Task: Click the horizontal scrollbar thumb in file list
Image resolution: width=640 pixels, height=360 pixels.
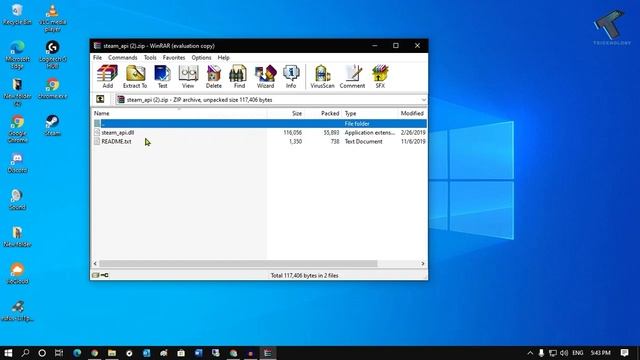Action: click(238, 264)
